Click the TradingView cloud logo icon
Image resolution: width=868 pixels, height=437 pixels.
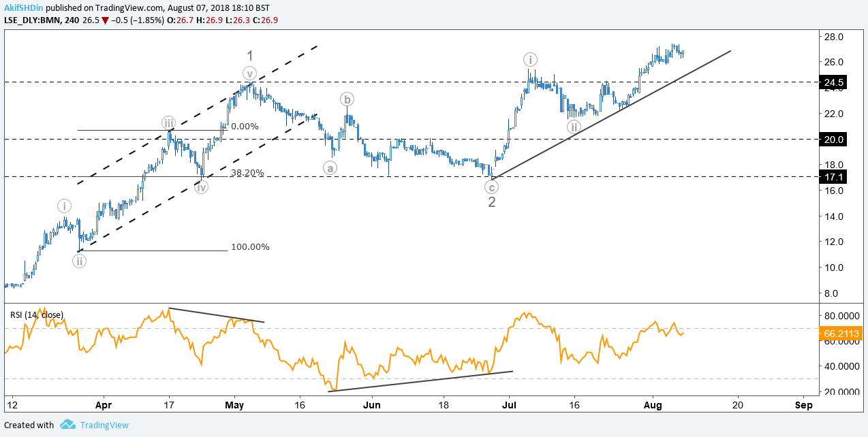point(67,425)
